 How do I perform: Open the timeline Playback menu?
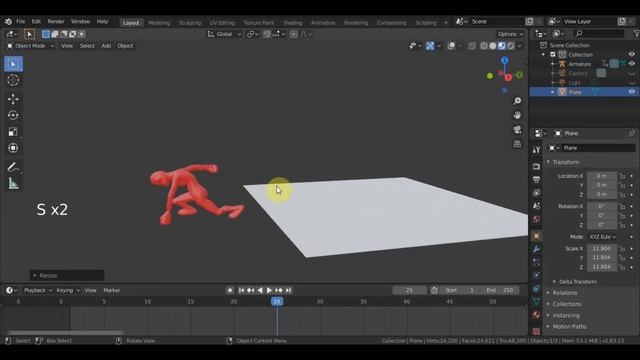pyautogui.click(x=38, y=290)
